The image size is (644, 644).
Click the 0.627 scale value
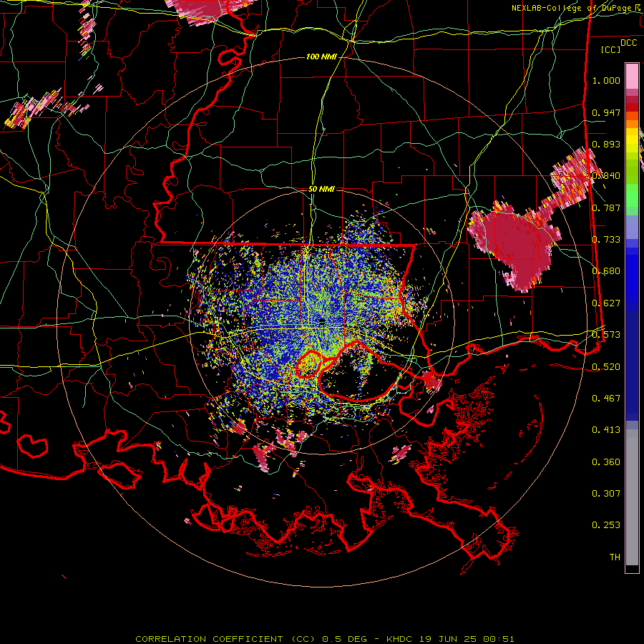(x=606, y=303)
